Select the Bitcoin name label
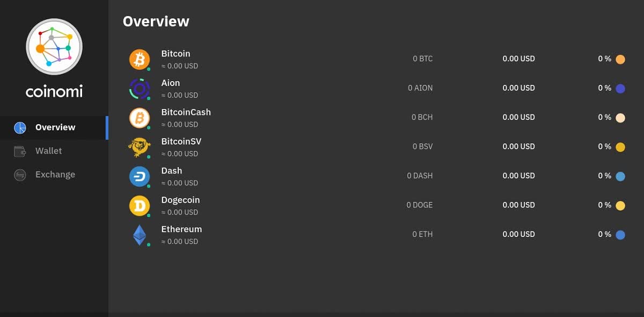Image resolution: width=644 pixels, height=317 pixels. pyautogui.click(x=175, y=54)
